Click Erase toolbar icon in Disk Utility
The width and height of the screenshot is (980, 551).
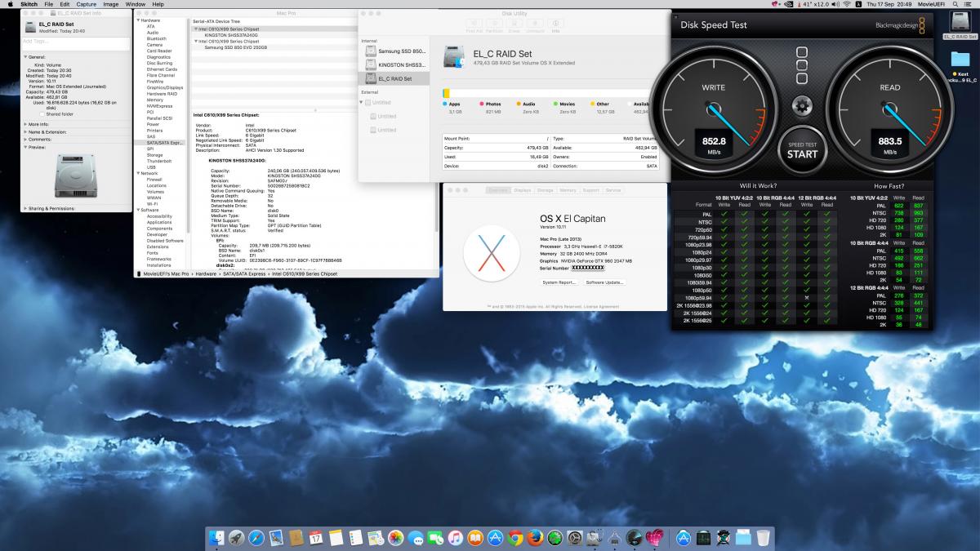tap(514, 26)
